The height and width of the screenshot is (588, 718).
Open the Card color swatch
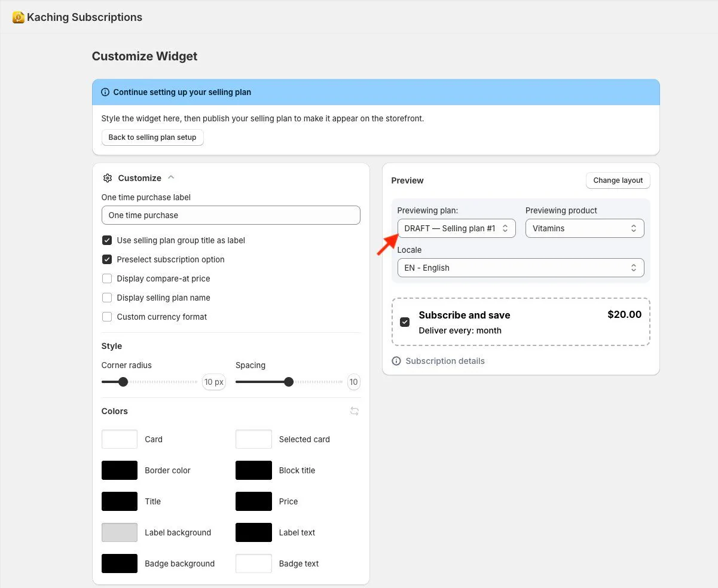tap(120, 439)
